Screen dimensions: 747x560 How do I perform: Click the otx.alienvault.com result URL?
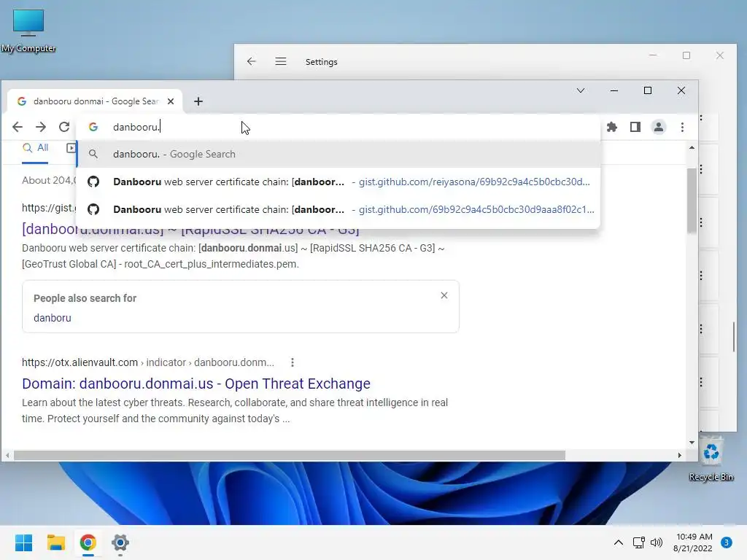(x=147, y=363)
